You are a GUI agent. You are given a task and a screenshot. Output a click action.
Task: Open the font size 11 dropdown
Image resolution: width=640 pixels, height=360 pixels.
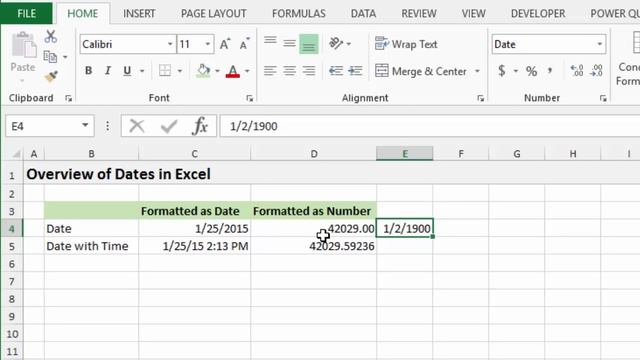[208, 44]
